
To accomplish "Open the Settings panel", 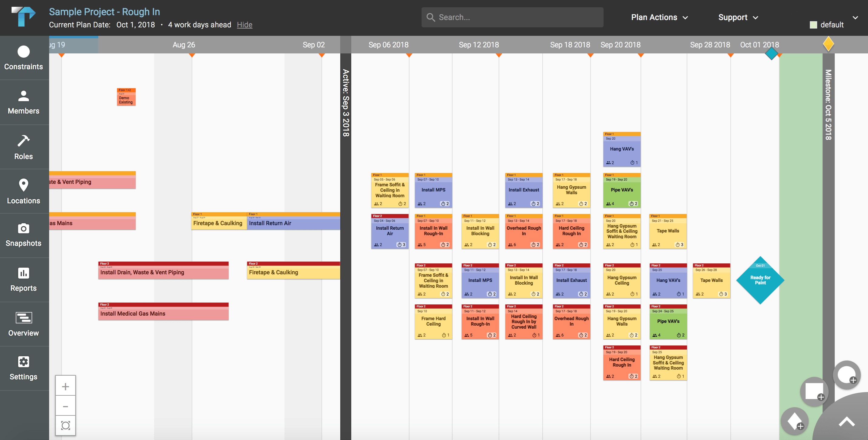I will (x=24, y=367).
